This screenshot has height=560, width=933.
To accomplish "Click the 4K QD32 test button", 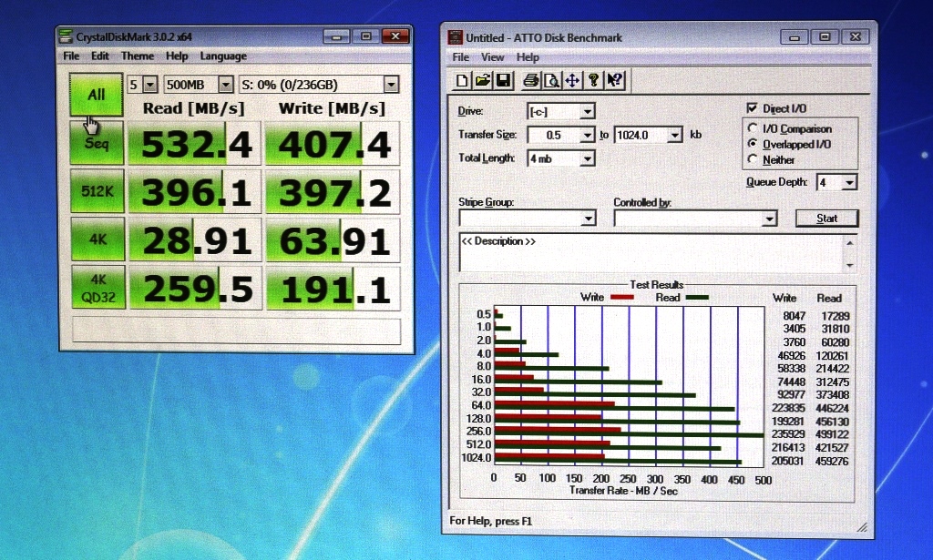I will pos(96,288).
